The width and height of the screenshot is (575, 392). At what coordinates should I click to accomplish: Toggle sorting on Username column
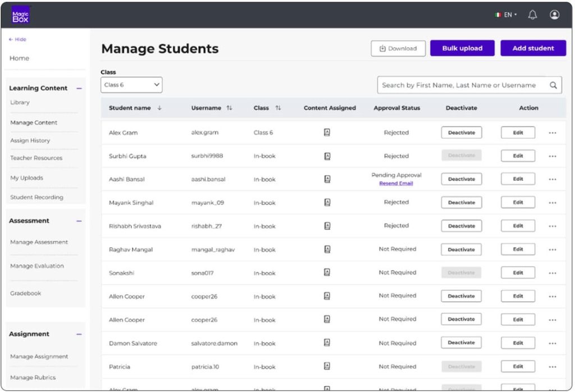click(229, 108)
